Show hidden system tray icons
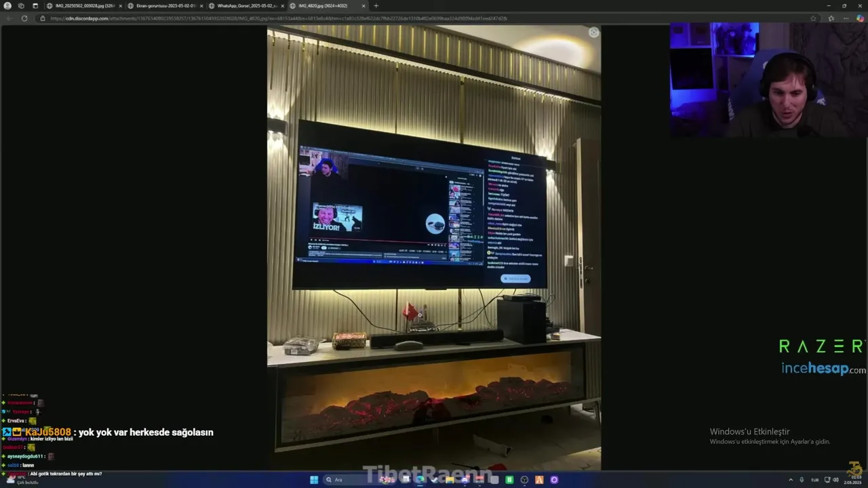This screenshot has height=488, width=868. pos(791,480)
